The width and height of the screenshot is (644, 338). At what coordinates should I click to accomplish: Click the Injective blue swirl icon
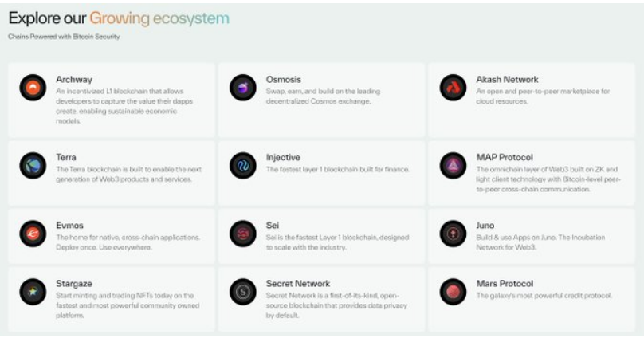pos(243,166)
